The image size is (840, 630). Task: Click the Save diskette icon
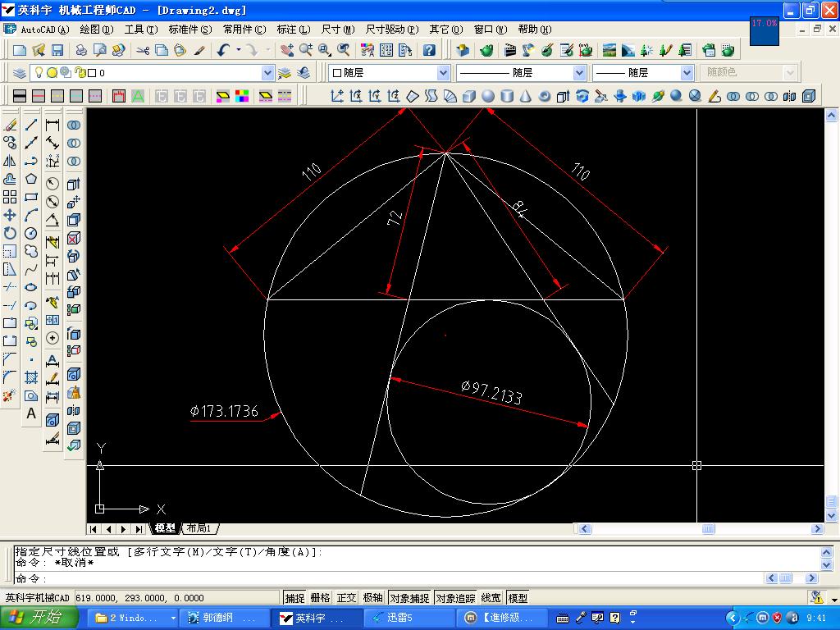(57, 50)
